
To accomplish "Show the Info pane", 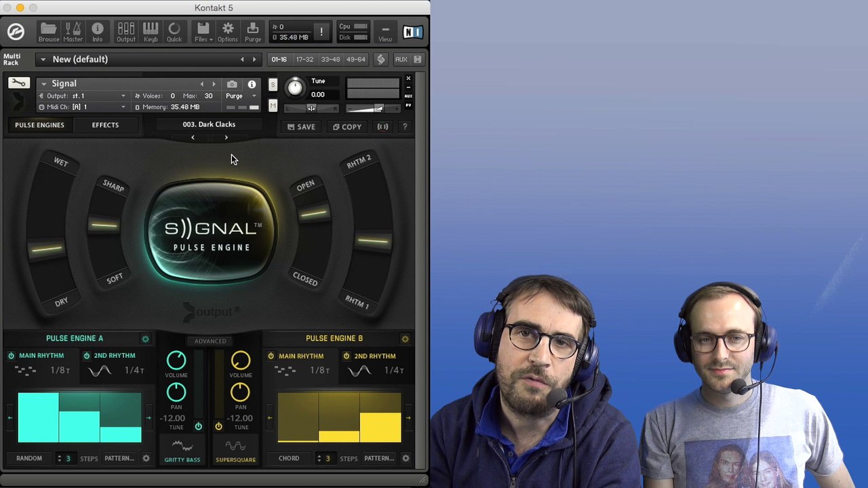I will click(98, 32).
